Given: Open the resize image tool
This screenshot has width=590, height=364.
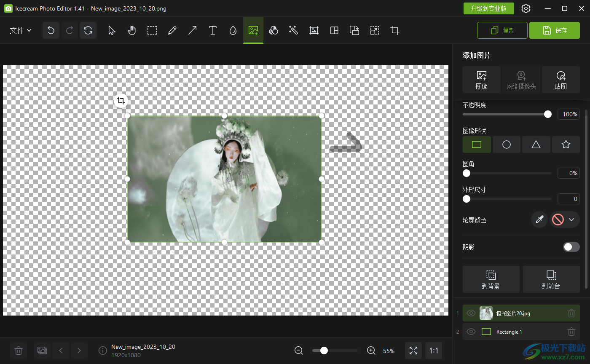Looking at the screenshot, I should tap(375, 30).
